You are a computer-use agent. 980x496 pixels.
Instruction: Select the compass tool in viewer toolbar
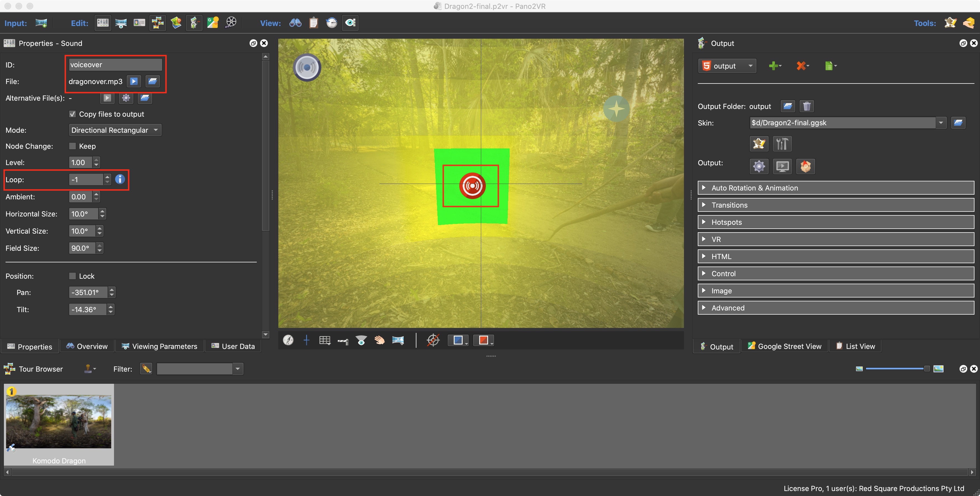pos(288,340)
